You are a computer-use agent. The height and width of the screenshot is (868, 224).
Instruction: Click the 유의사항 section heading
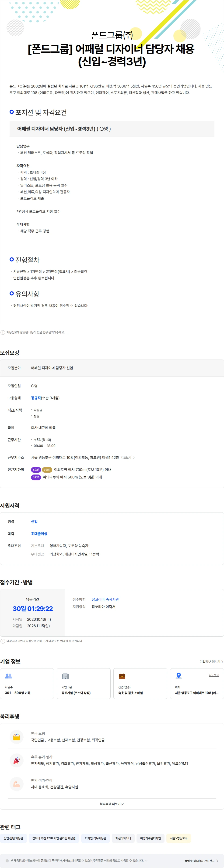(27, 294)
